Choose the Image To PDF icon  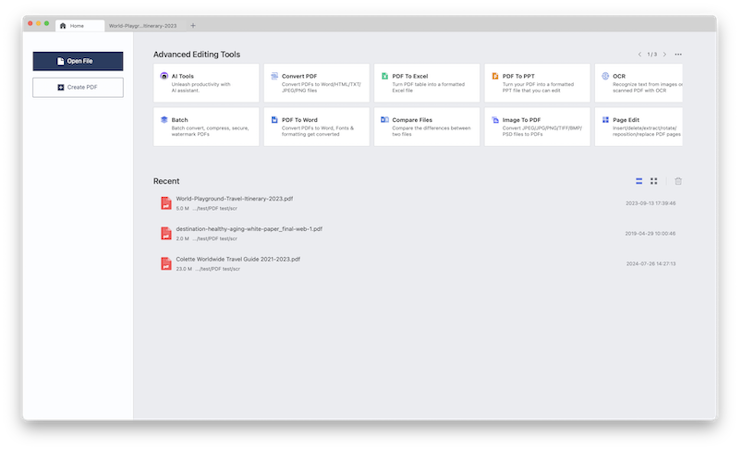pyautogui.click(x=495, y=120)
